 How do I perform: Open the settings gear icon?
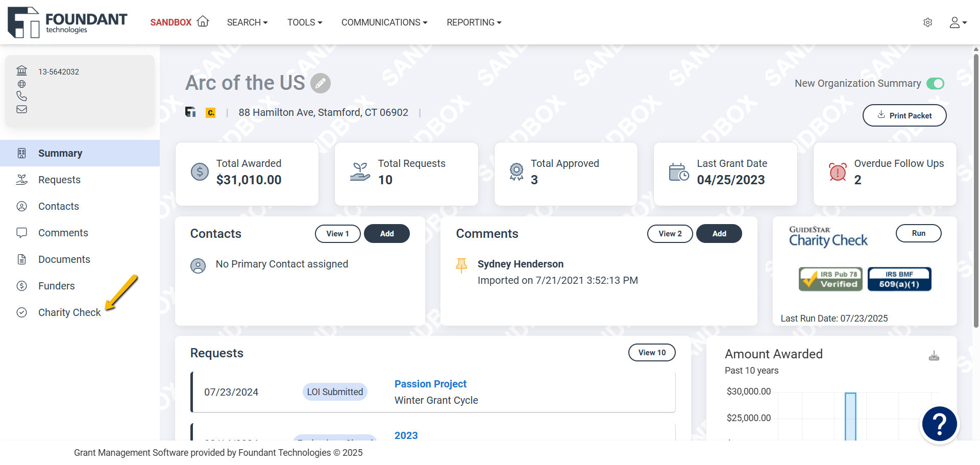coord(928,22)
